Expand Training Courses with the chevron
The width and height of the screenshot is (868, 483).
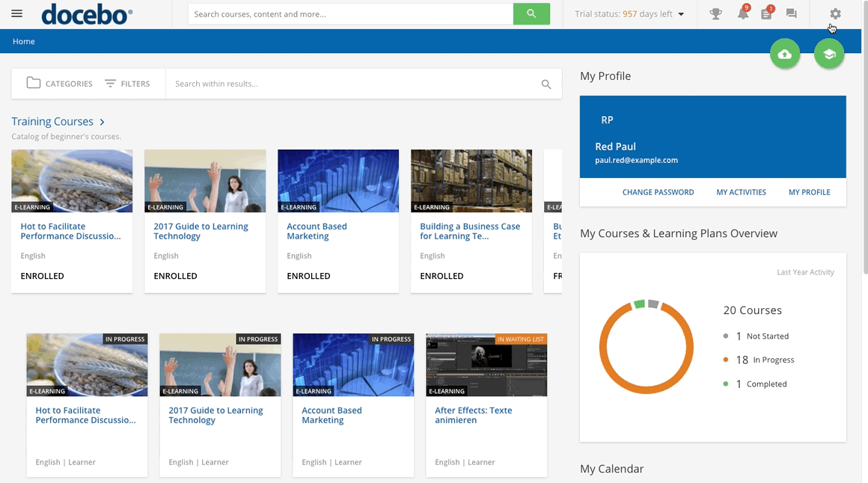pyautogui.click(x=101, y=121)
